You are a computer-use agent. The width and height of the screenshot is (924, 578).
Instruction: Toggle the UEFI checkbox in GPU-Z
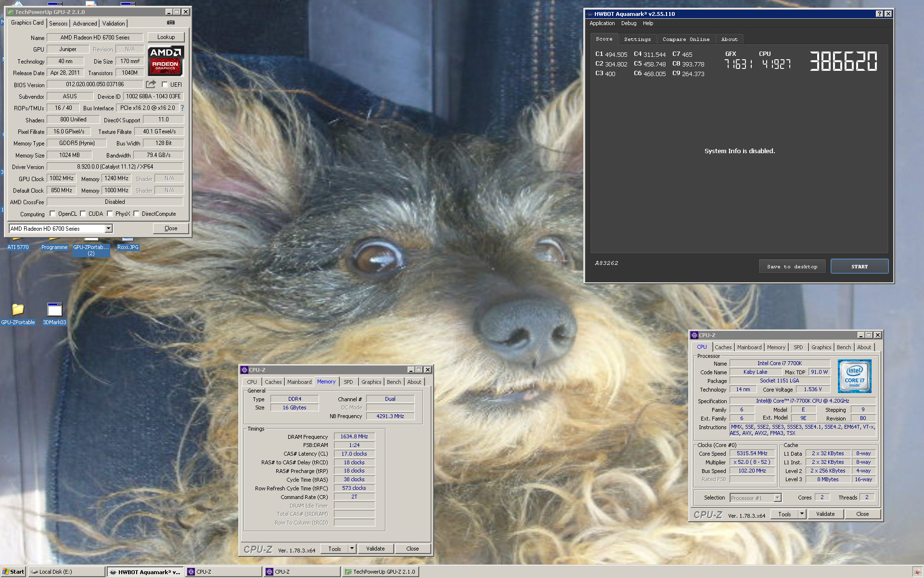pyautogui.click(x=165, y=84)
